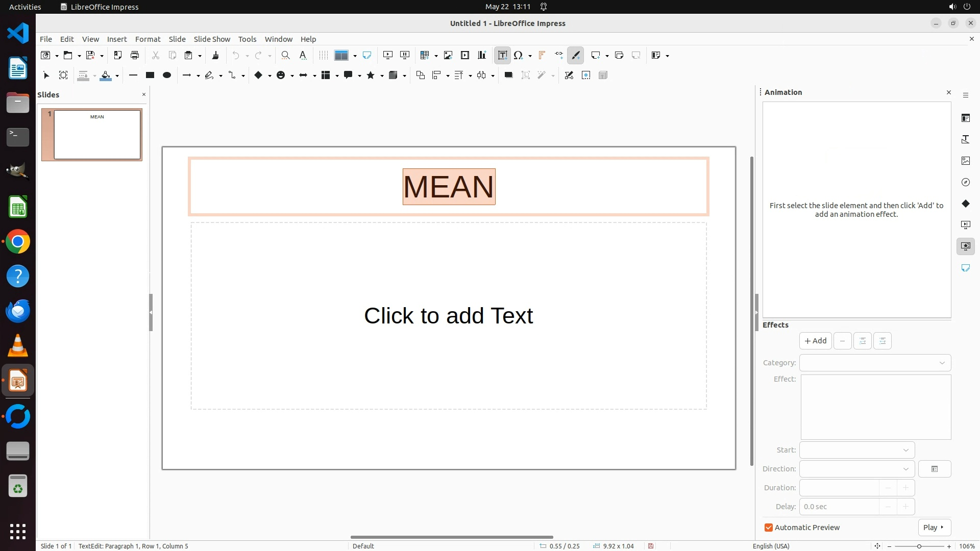The height and width of the screenshot is (551, 980).
Task: Toggle Display Grid in toolbar
Action: coord(323,55)
